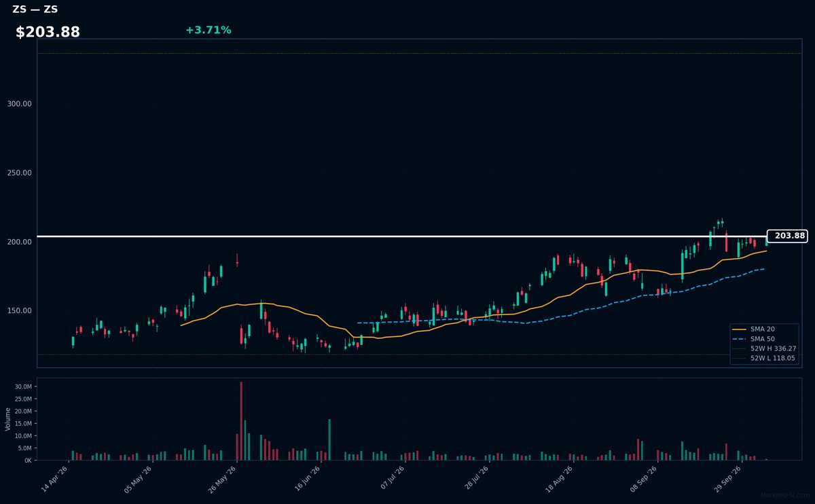Click the 300.00 price axis label

pyautogui.click(x=20, y=104)
